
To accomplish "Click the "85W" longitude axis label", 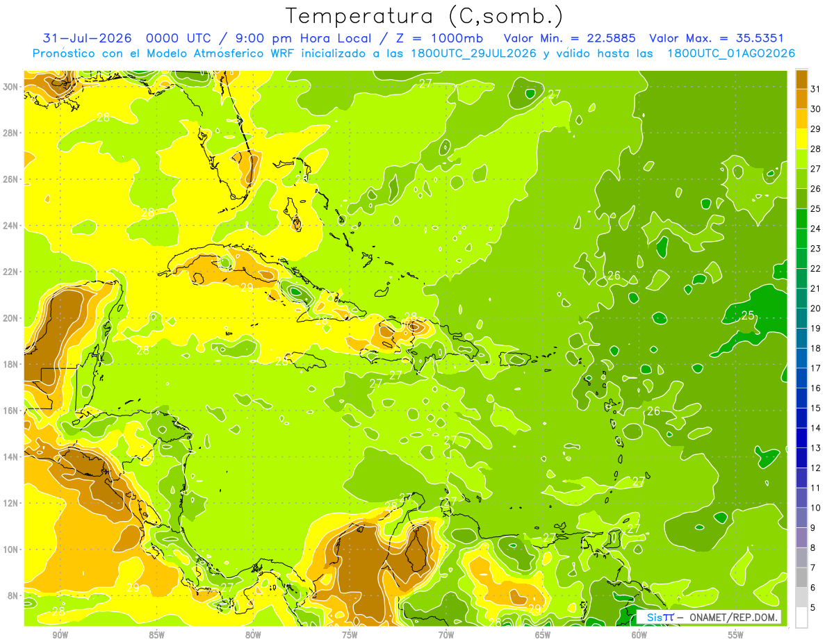I will pyautogui.click(x=157, y=634).
